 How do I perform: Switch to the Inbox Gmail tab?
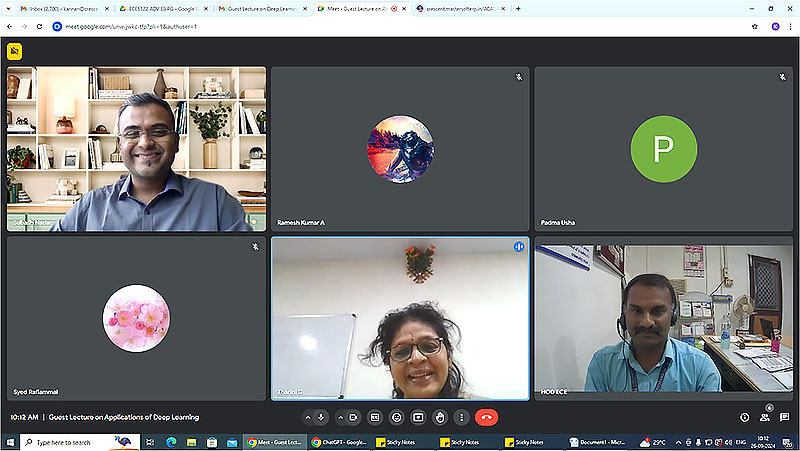pos(58,8)
